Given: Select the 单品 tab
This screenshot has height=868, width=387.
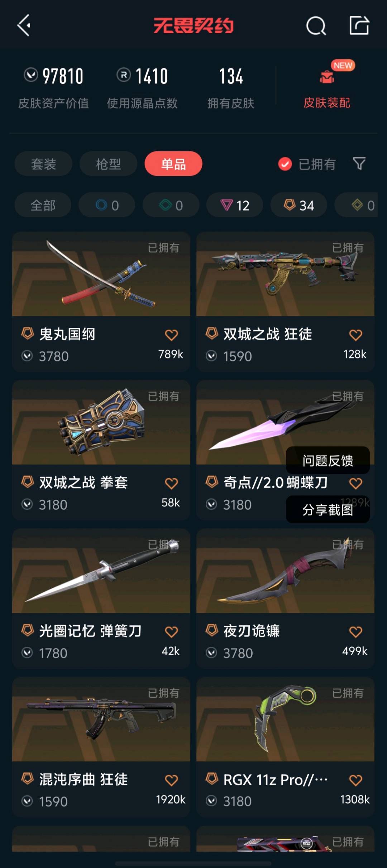Looking at the screenshot, I should (173, 164).
